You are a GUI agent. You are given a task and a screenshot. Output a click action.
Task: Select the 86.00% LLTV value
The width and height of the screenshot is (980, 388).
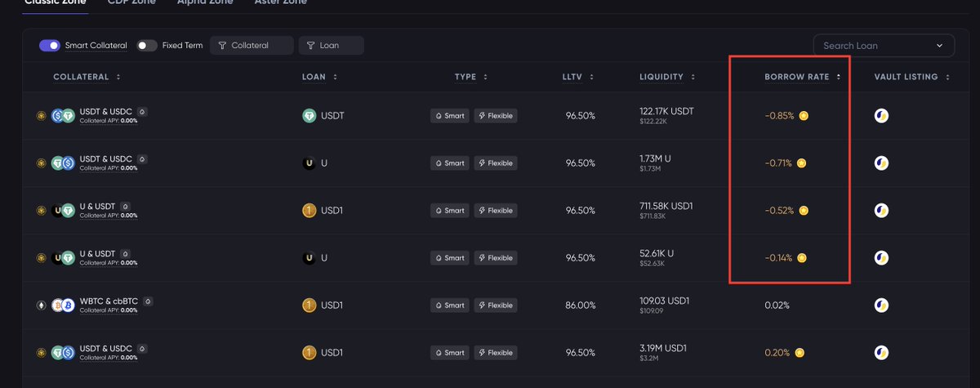[x=581, y=305]
